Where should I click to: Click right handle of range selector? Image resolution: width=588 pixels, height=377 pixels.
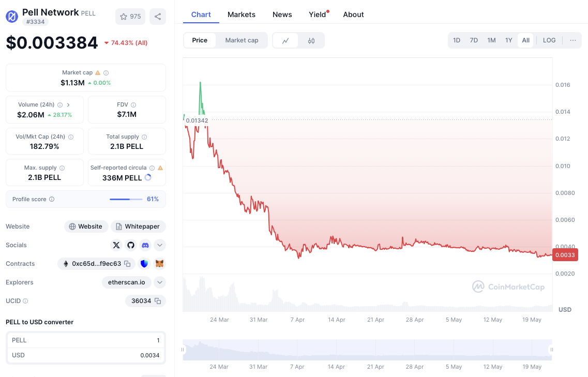552,350
